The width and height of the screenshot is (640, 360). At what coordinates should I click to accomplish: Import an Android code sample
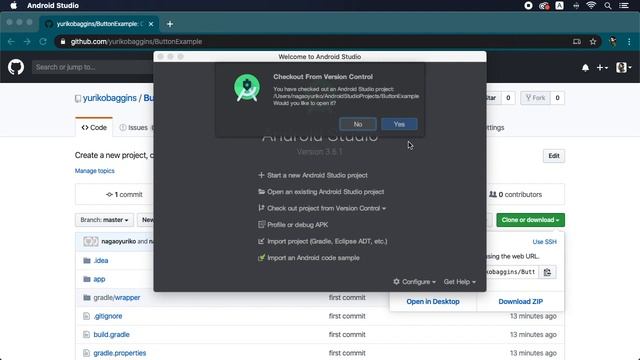click(x=313, y=258)
